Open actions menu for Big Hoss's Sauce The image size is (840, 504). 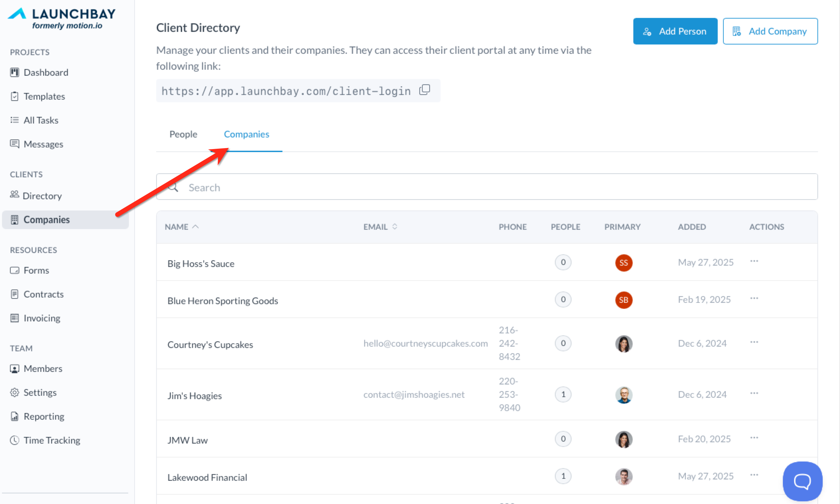tap(754, 261)
